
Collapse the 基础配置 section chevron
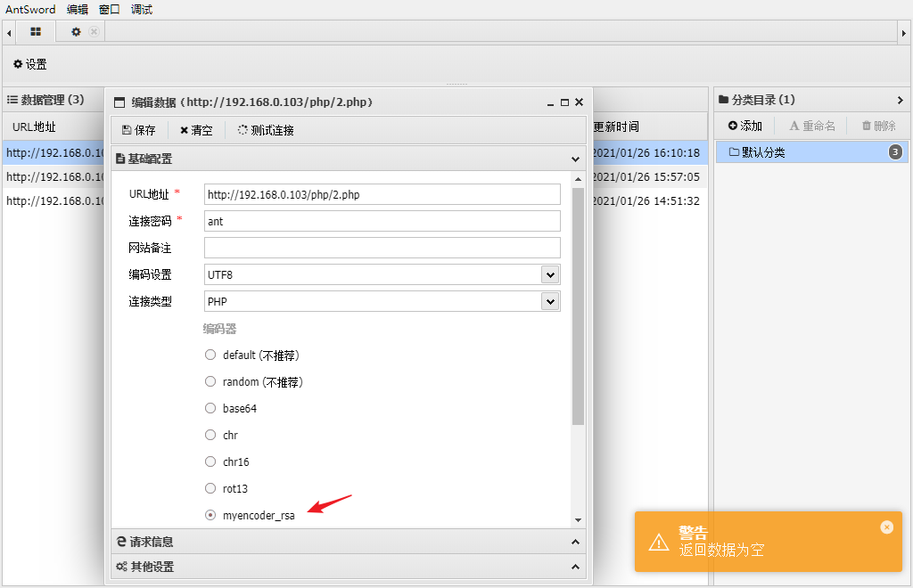[575, 159]
